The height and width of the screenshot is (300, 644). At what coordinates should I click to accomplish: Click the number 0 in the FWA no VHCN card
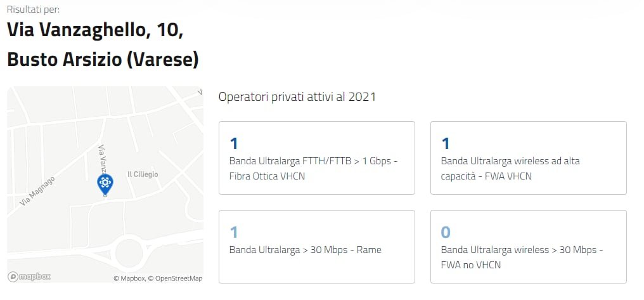point(446,232)
